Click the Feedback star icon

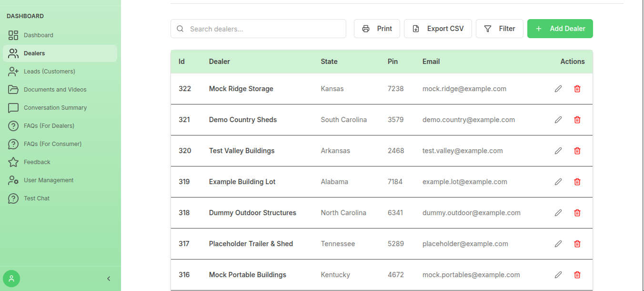point(13,162)
